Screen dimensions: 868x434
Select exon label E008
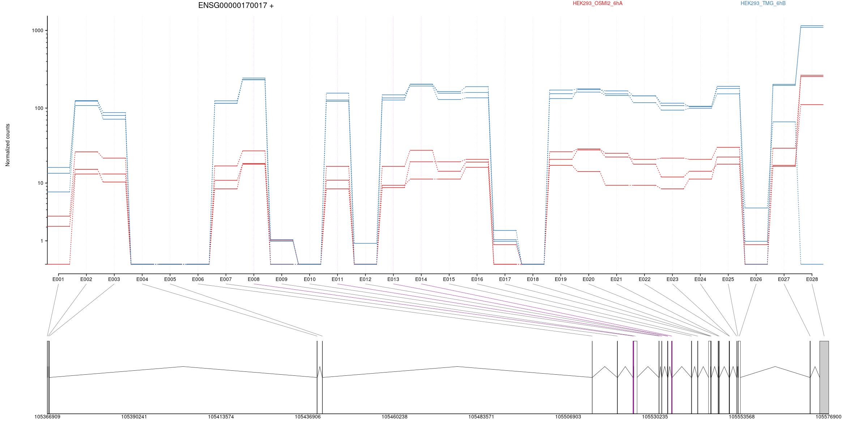tap(254, 279)
